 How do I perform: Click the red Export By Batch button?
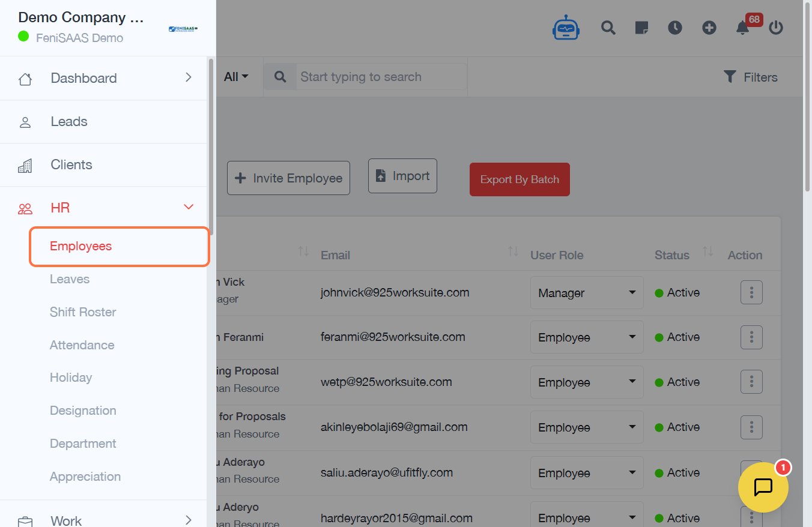click(520, 179)
